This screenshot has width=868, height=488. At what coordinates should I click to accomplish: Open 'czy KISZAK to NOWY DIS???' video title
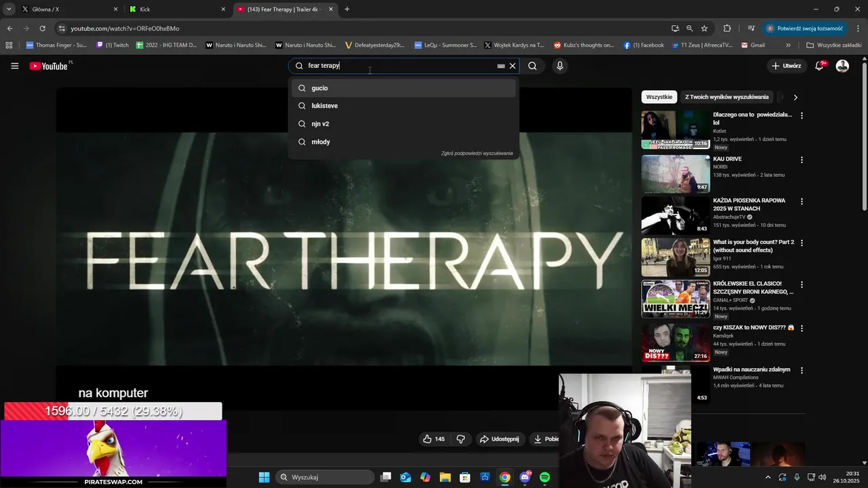(753, 327)
